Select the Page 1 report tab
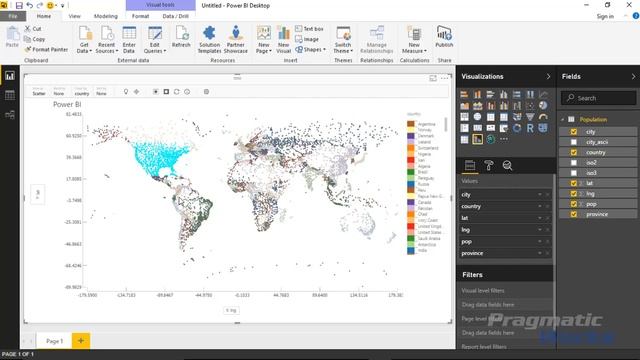This screenshot has height=360, width=640. (x=54, y=341)
